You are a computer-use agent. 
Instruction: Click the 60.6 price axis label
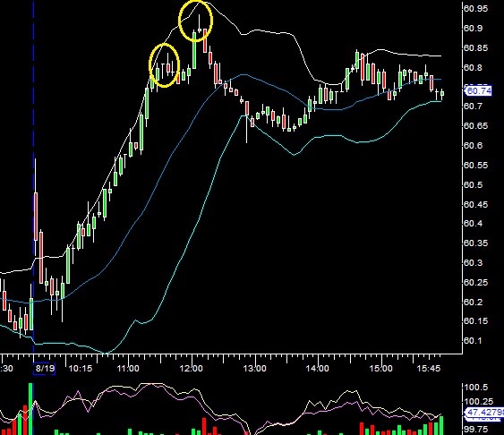473,146
